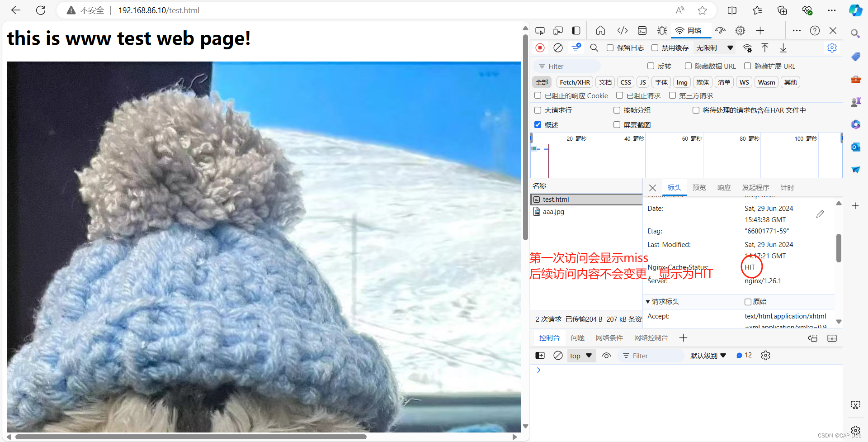Open the Performance panel icon

pyautogui.click(x=721, y=30)
